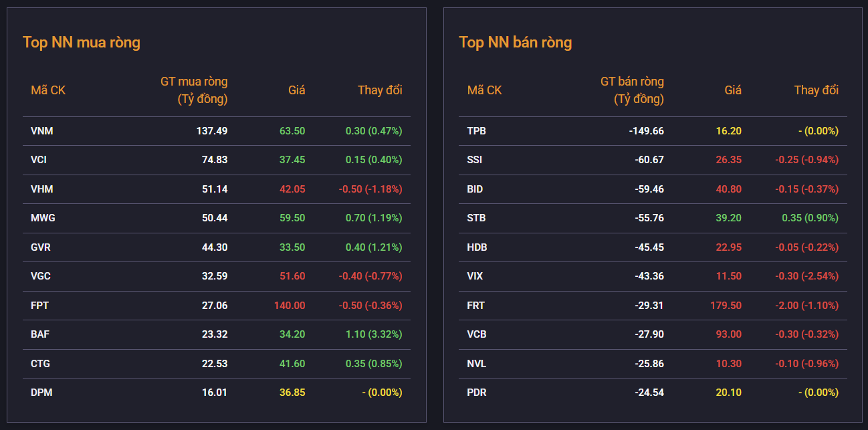Click MWG change 0.70 (1.19%)
Image resolution: width=868 pixels, height=430 pixels.
(374, 218)
